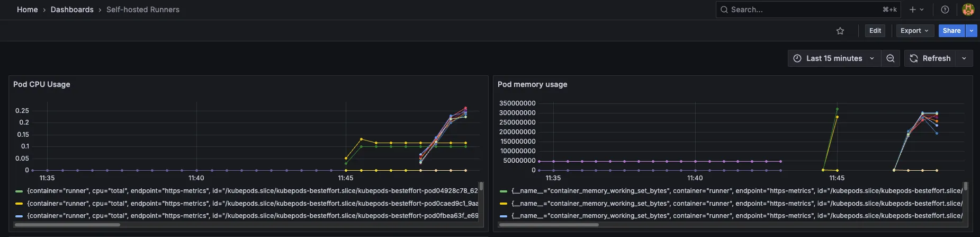Navigate to Dashboards breadcrumb

72,10
